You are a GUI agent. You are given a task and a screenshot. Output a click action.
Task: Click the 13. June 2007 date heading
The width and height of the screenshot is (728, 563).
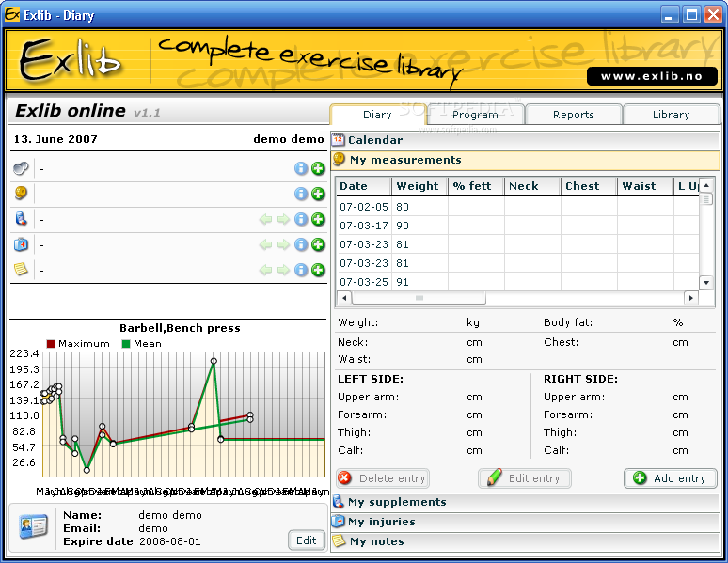(x=55, y=139)
